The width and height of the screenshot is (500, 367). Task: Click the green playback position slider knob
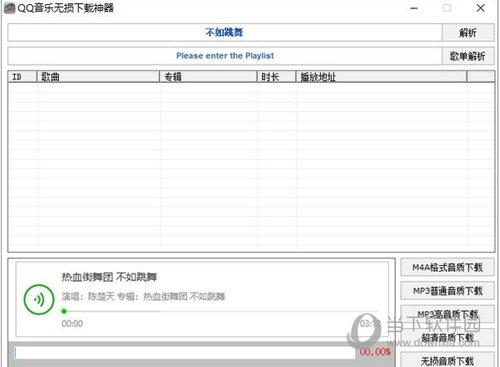pos(64,311)
